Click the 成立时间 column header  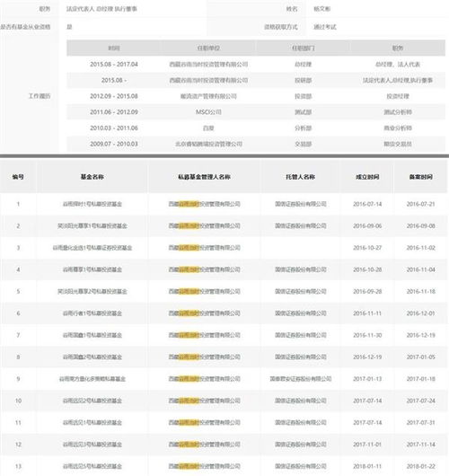coord(367,177)
